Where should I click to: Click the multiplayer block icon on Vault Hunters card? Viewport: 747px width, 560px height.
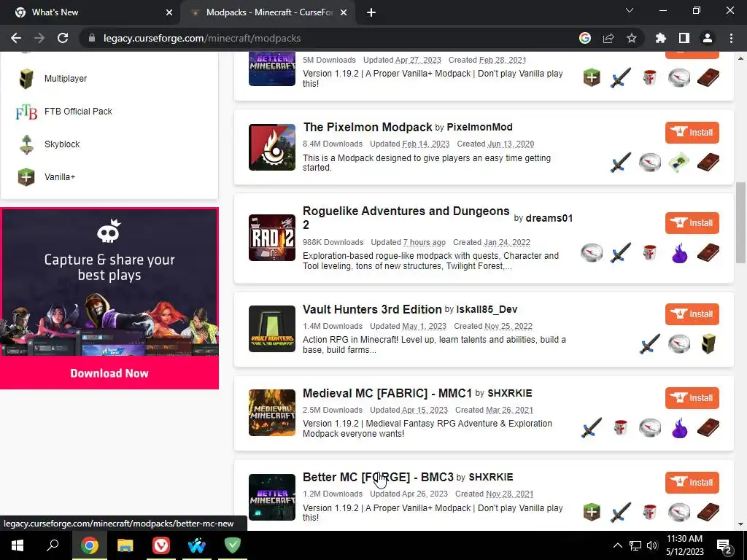tap(708, 344)
